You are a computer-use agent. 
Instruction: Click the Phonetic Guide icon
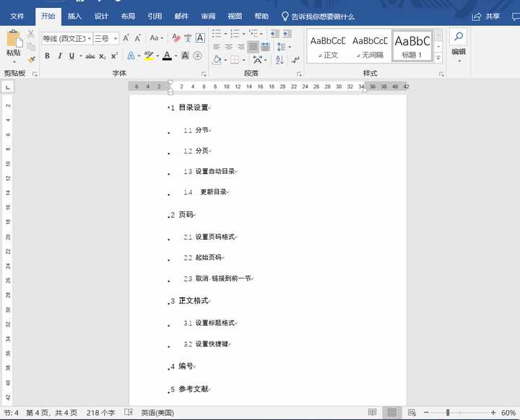[188, 38]
